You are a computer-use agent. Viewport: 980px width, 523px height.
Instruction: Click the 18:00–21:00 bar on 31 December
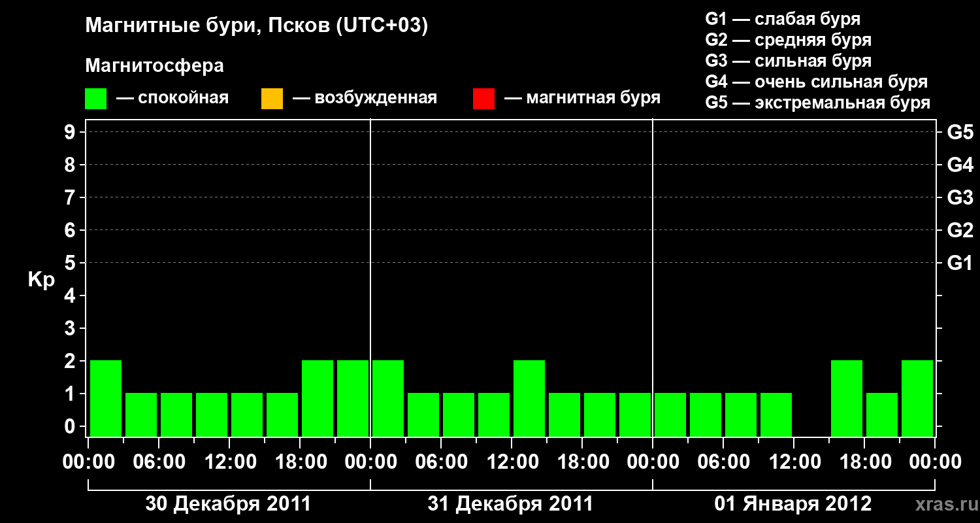click(600, 414)
